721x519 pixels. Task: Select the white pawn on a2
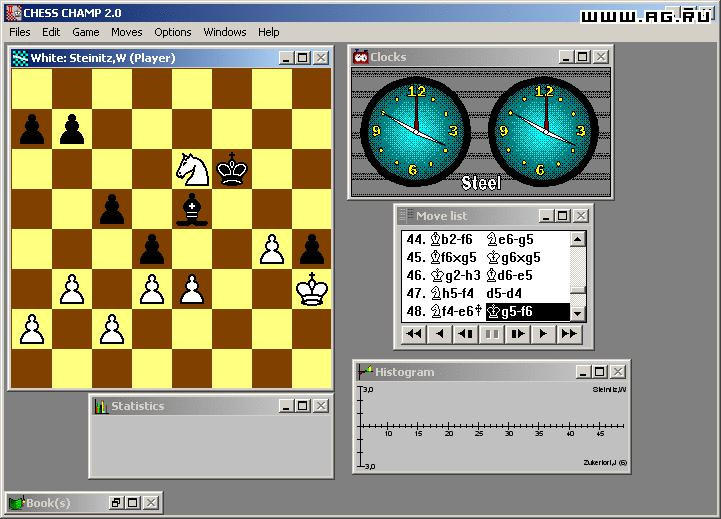pos(32,329)
